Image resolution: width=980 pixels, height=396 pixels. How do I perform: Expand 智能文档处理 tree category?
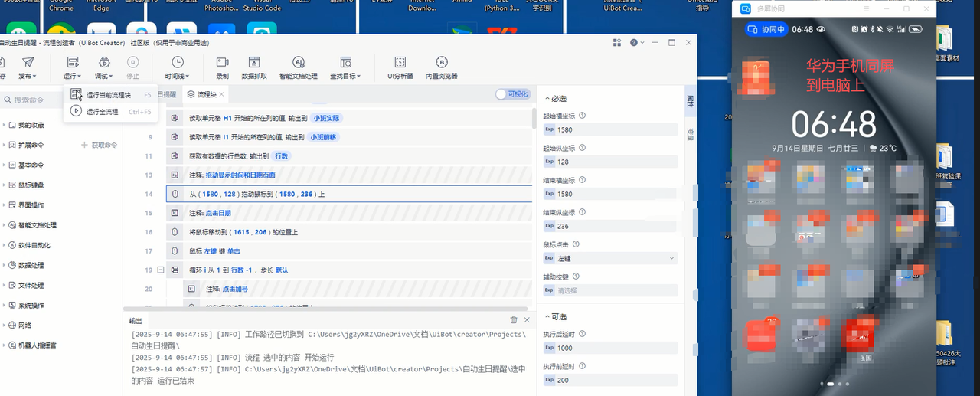[x=4, y=225]
